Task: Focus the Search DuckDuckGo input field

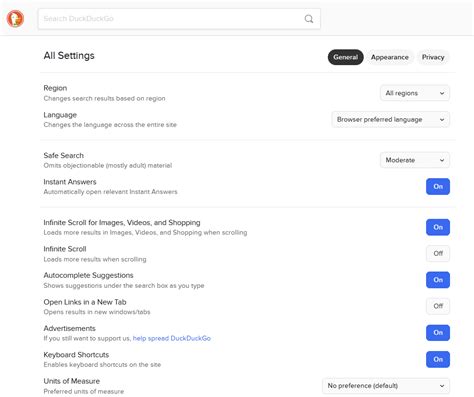Action: (x=179, y=19)
